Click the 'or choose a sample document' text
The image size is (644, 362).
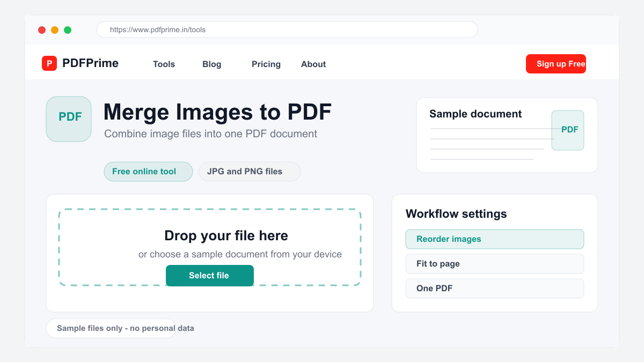tap(240, 254)
